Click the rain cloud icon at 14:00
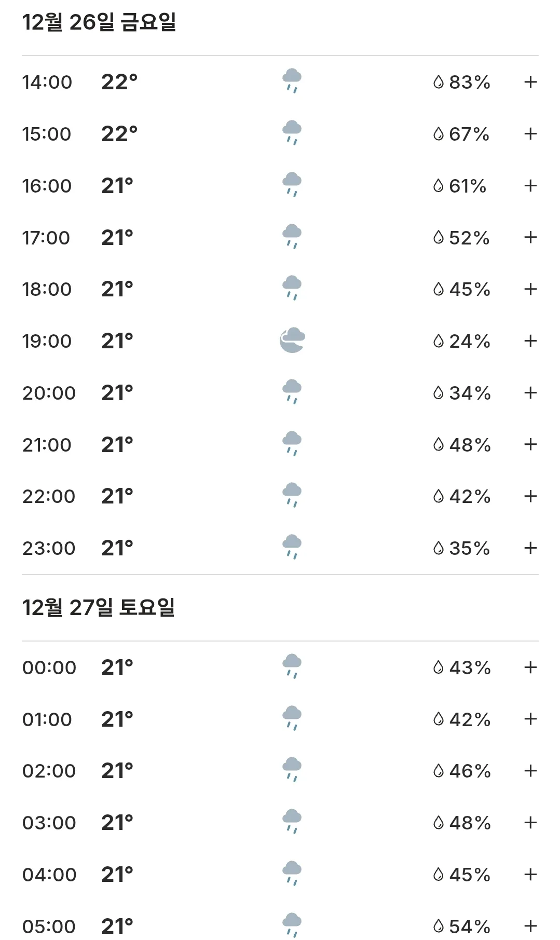 tap(292, 81)
